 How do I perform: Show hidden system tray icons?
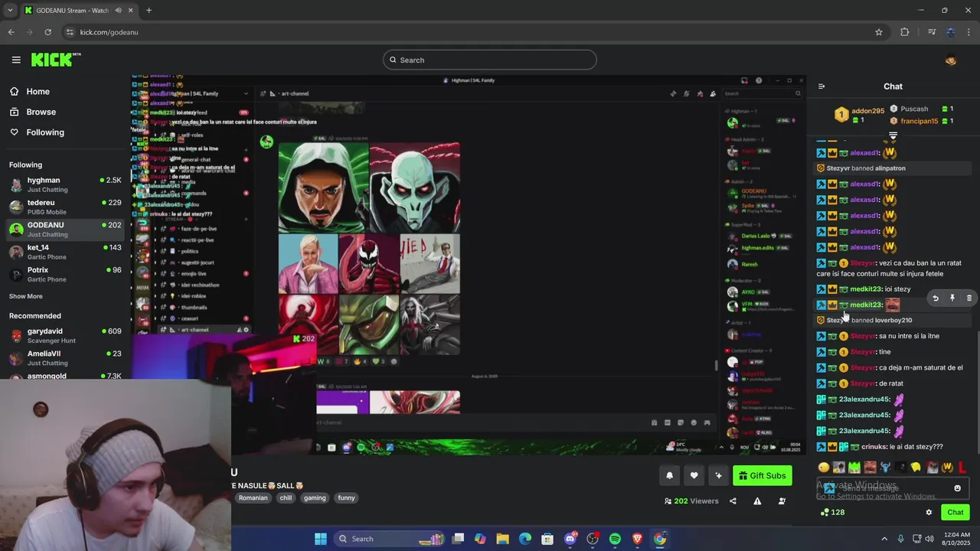[x=884, y=539]
